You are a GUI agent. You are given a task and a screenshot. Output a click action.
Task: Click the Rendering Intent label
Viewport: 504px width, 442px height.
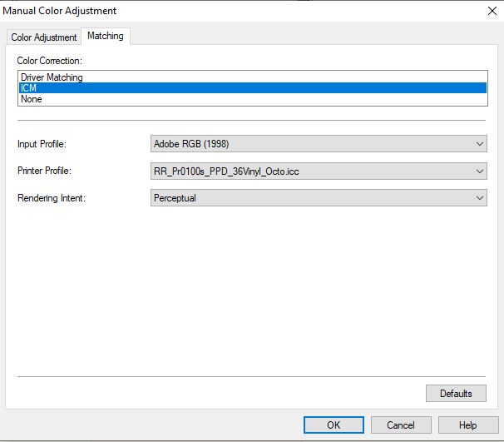(x=50, y=198)
